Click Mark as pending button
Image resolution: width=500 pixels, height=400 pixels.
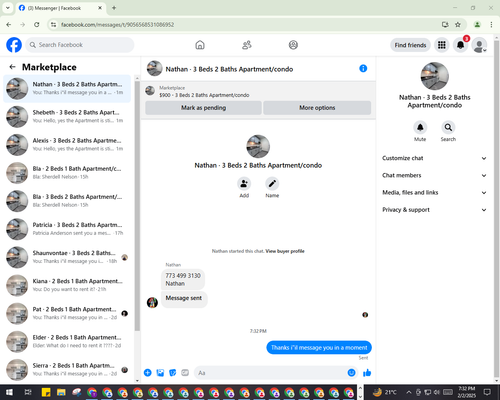click(x=203, y=108)
